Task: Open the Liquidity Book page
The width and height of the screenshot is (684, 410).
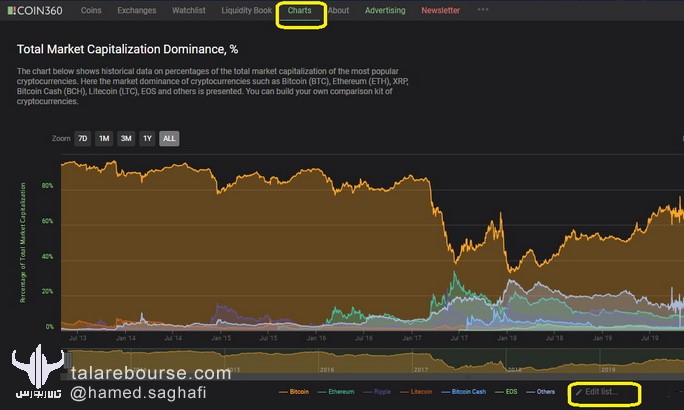Action: (246, 10)
